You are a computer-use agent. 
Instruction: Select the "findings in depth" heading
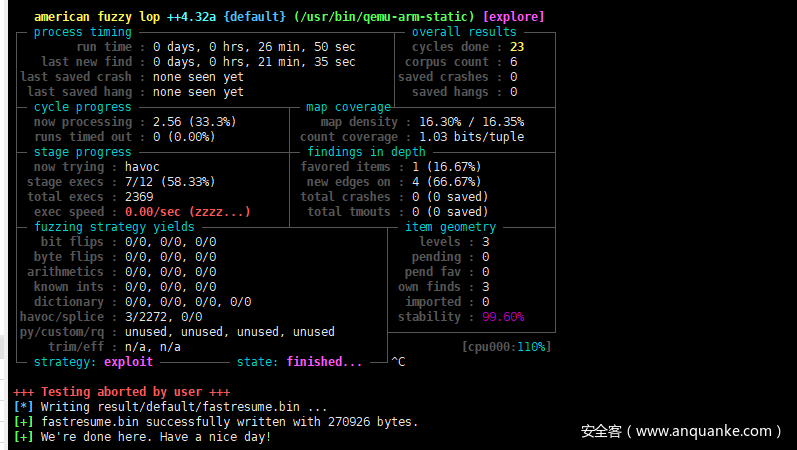366,152
